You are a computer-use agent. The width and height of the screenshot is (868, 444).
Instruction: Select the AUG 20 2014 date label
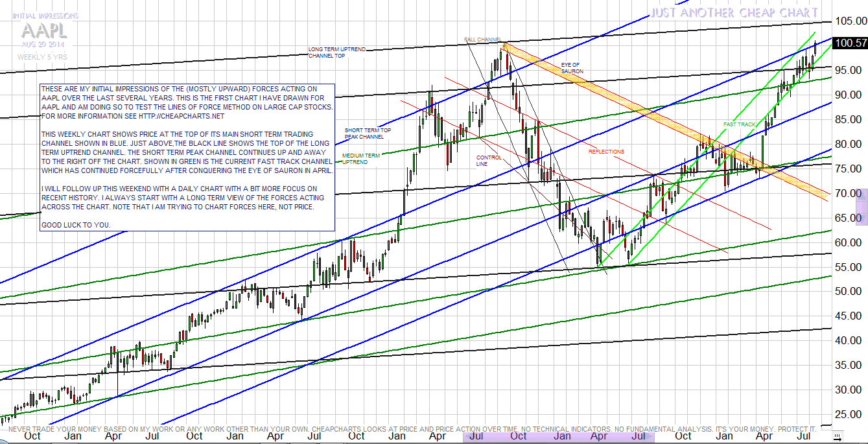click(42, 44)
